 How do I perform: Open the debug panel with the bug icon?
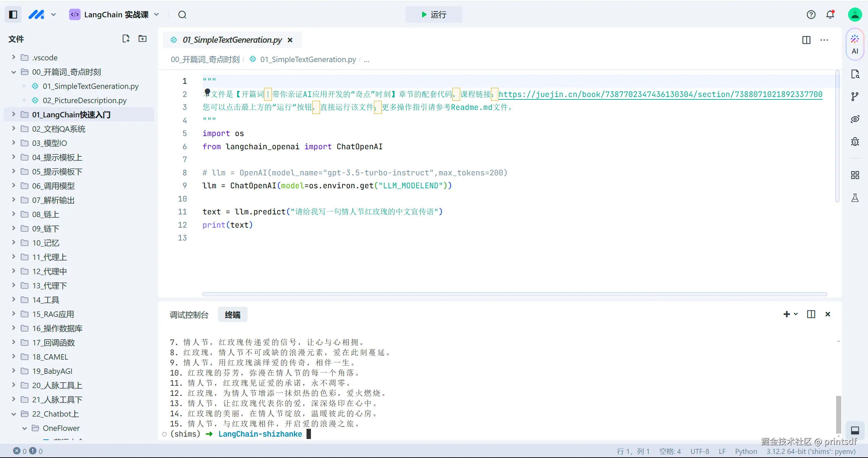click(855, 141)
